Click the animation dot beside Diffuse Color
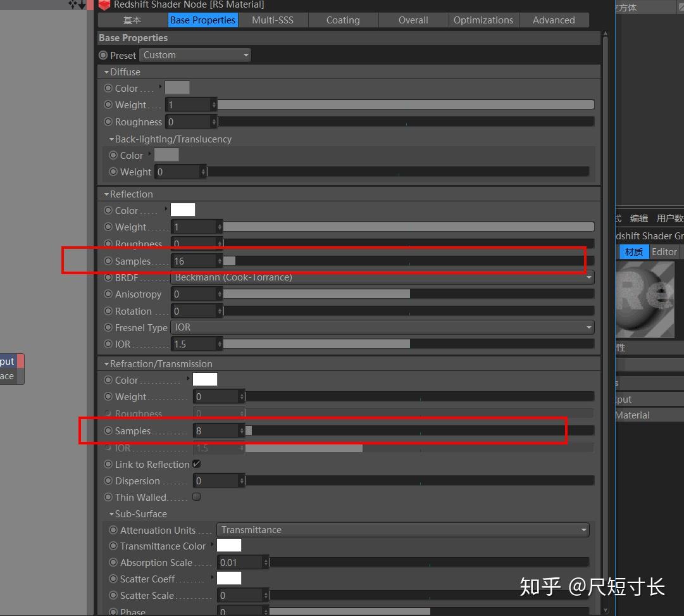 tap(108, 88)
